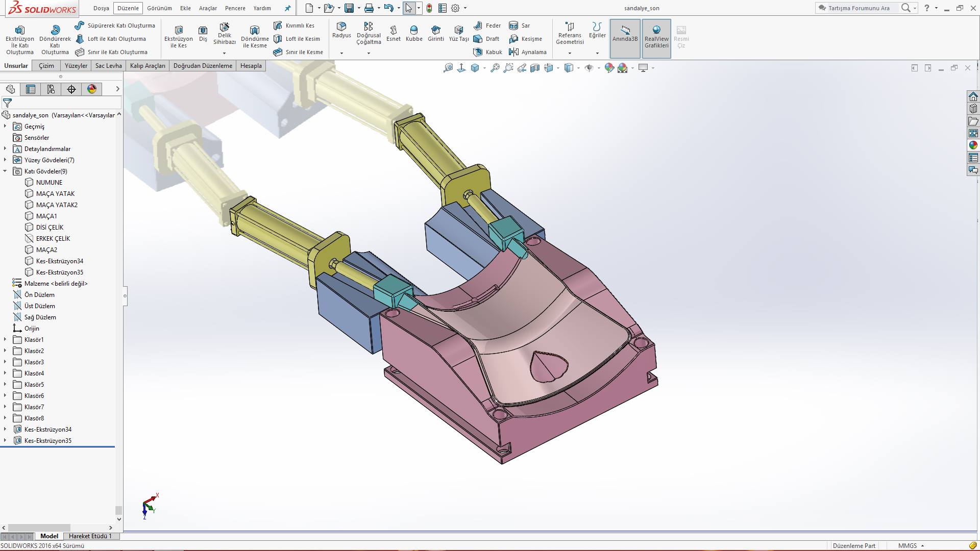Image resolution: width=980 pixels, height=551 pixels.
Task: Click Loft ile Kesim tool
Action: 297,39
